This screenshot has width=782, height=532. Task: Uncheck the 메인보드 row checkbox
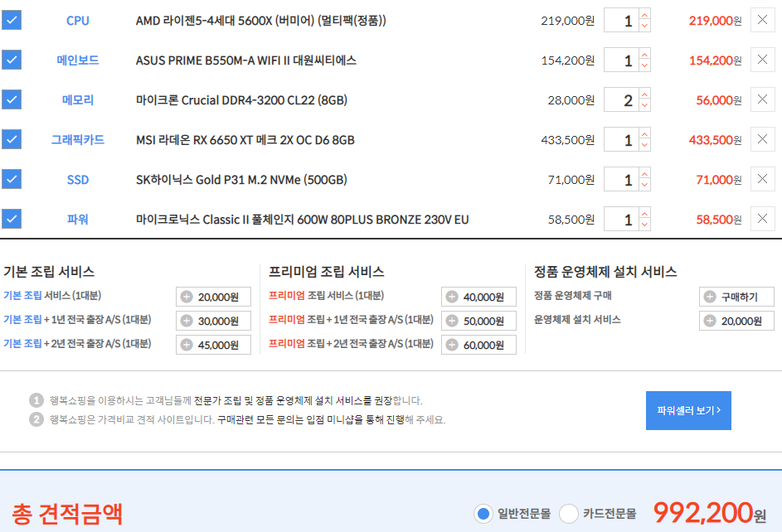pyautogui.click(x=12, y=60)
